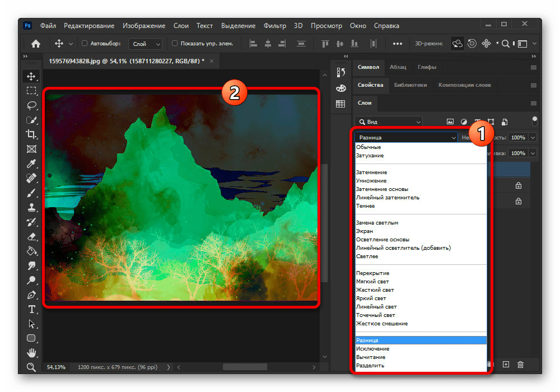Activate the Eyedropper tool
Viewport: 560px width, 392px height.
32,164
